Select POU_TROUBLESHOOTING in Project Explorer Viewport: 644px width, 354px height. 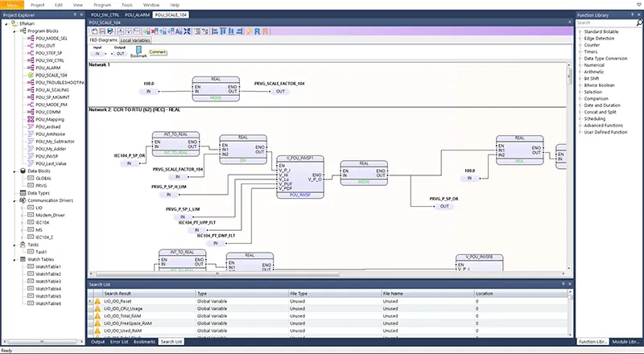[60, 83]
